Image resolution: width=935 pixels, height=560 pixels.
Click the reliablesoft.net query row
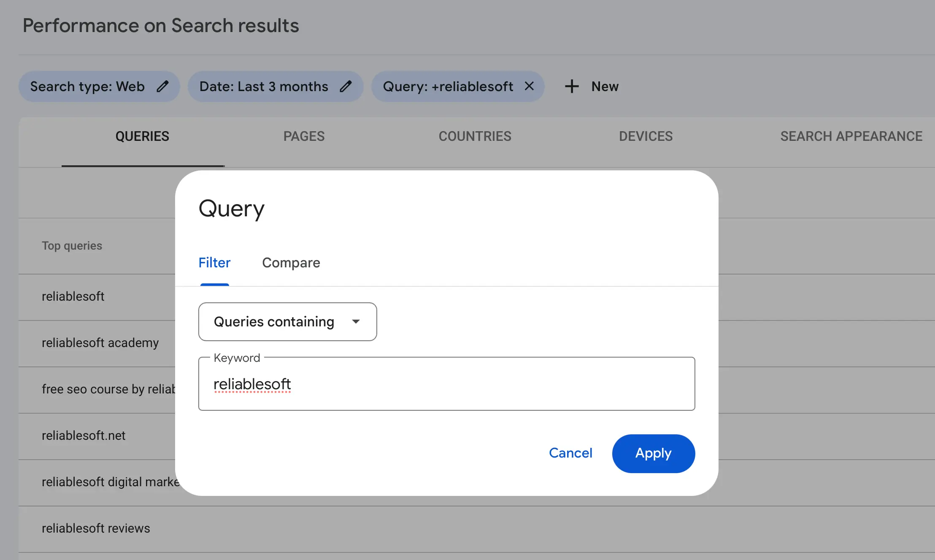tap(84, 436)
